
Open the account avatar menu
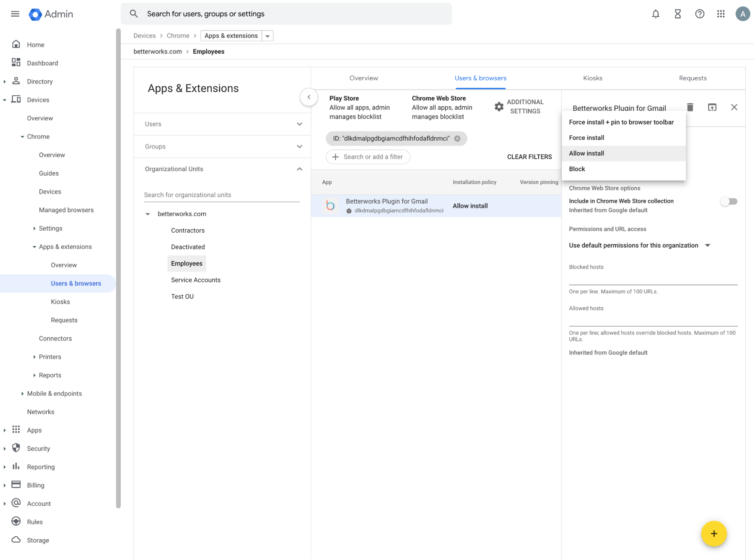[x=742, y=14]
